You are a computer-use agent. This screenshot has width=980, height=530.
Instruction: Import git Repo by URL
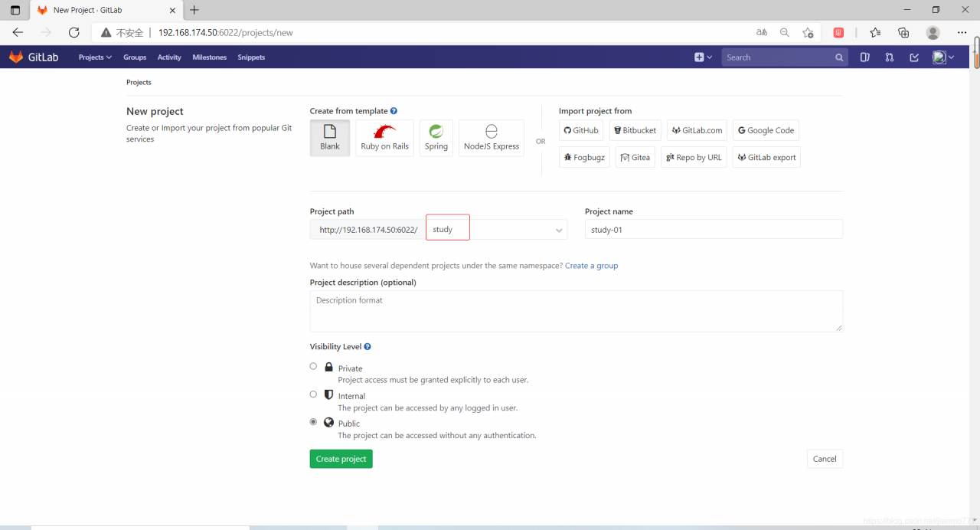pyautogui.click(x=694, y=157)
